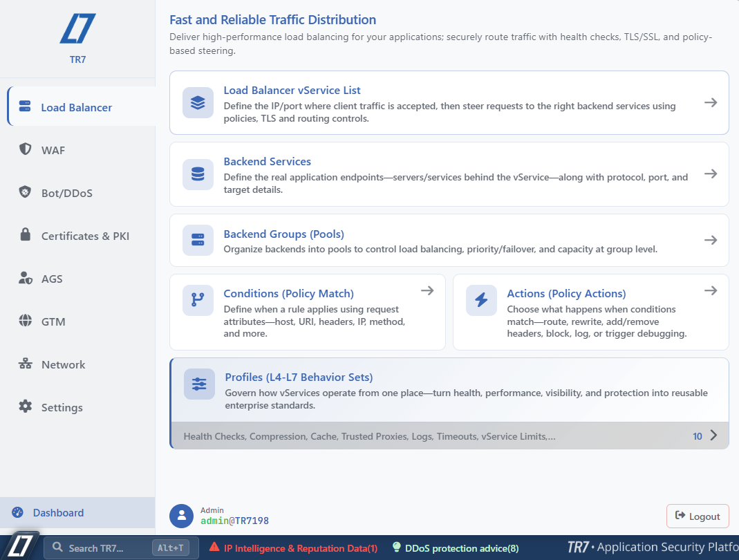
Task: Click the layers icon for vService List
Action: point(198,102)
